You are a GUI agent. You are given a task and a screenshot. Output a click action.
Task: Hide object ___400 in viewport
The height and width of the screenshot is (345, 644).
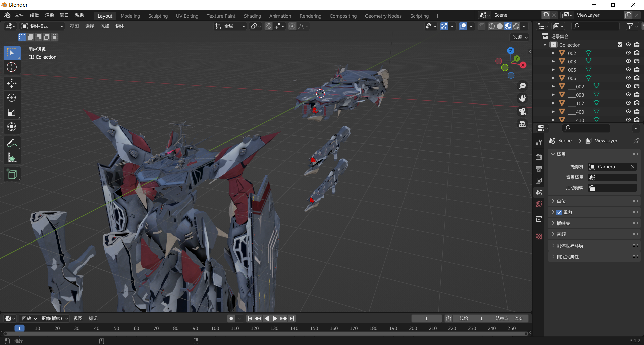click(628, 112)
